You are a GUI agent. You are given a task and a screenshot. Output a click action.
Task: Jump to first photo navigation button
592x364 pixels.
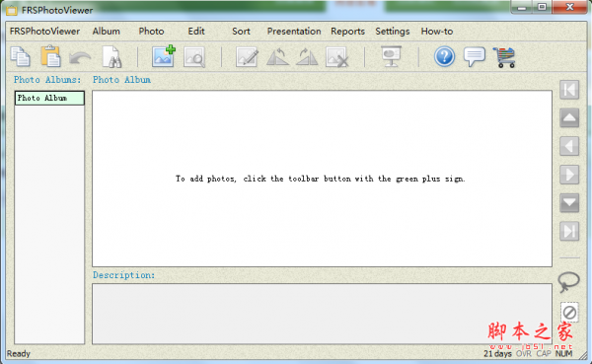(569, 90)
